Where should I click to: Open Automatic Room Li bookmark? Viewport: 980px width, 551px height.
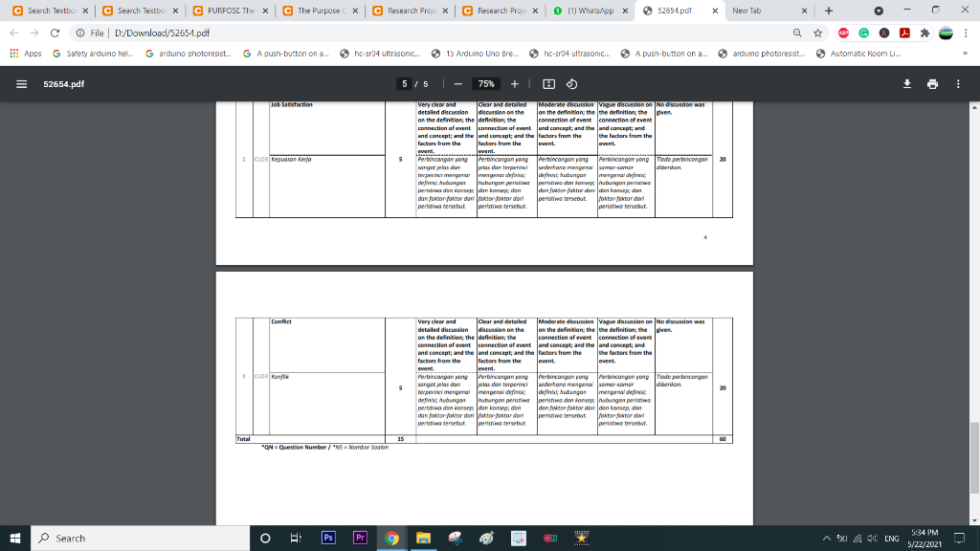[858, 54]
